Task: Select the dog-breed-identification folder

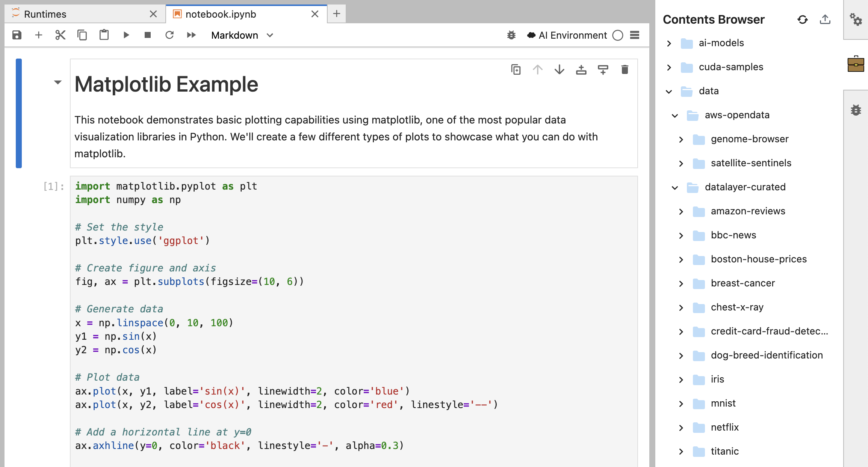Action: pos(767,355)
